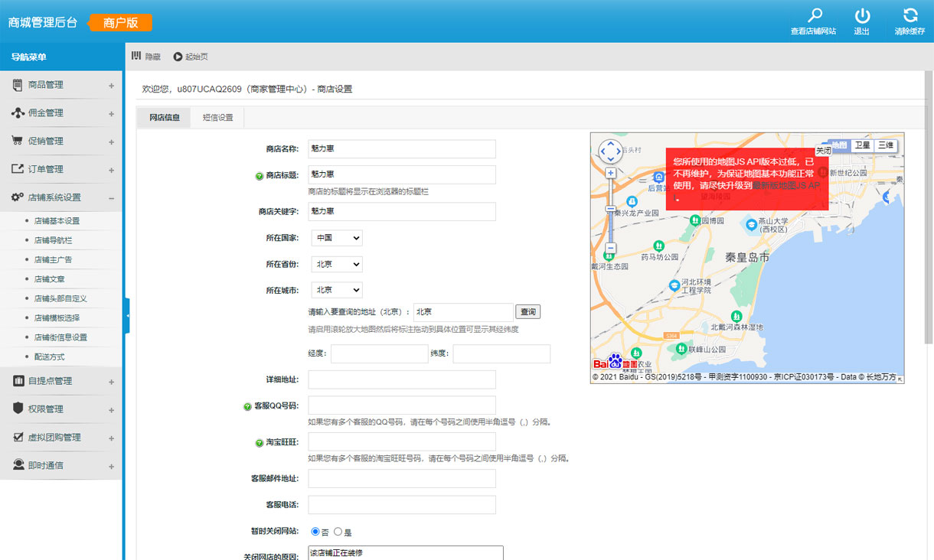Switch to the 短信设置 tab

coord(217,118)
